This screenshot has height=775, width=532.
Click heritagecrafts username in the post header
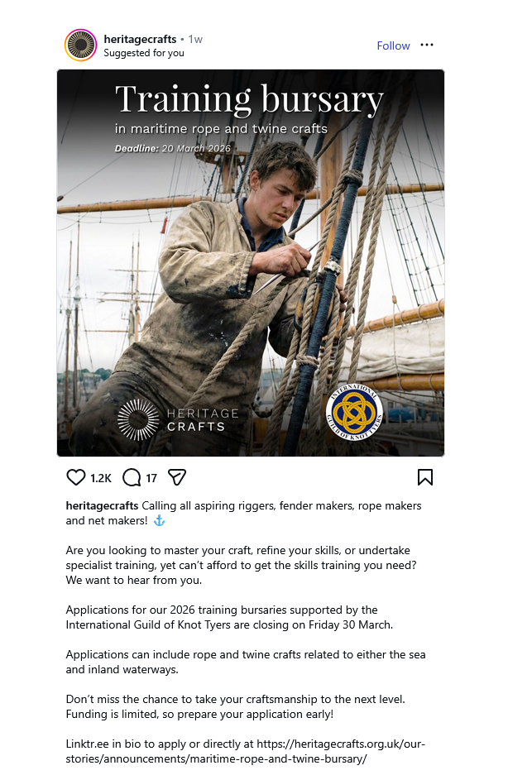point(140,39)
